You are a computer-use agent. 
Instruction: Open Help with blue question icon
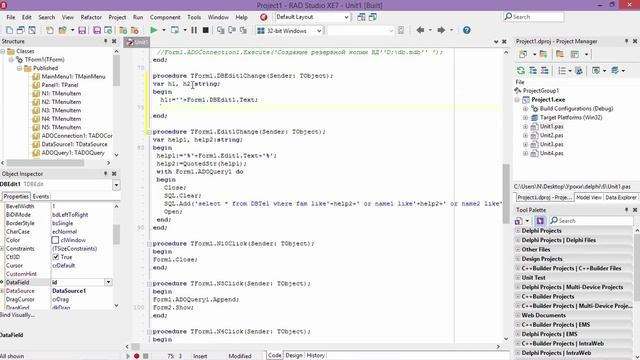tap(467, 30)
